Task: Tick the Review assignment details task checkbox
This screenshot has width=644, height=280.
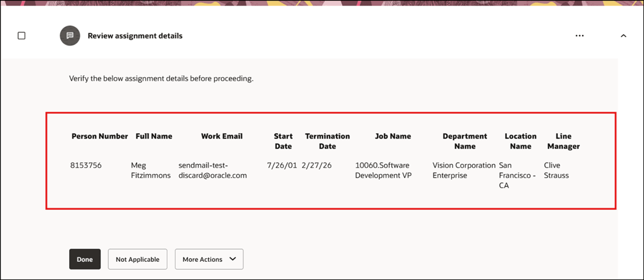Action: click(x=21, y=36)
